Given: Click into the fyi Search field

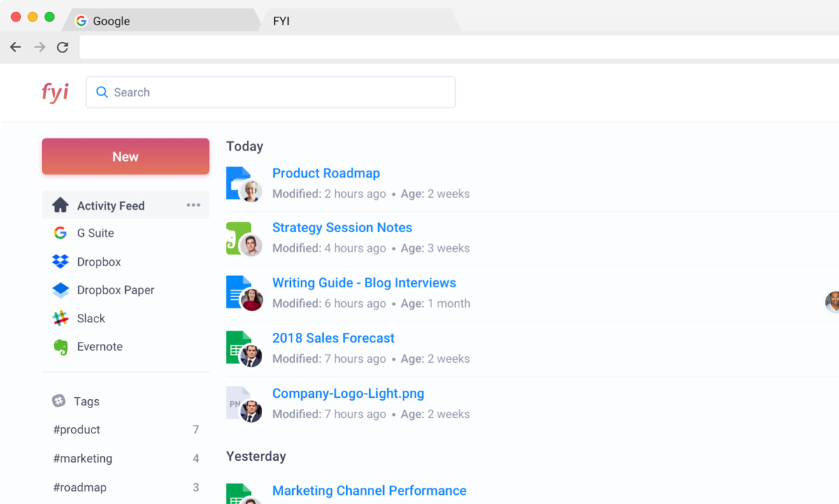Looking at the screenshot, I should (x=271, y=92).
